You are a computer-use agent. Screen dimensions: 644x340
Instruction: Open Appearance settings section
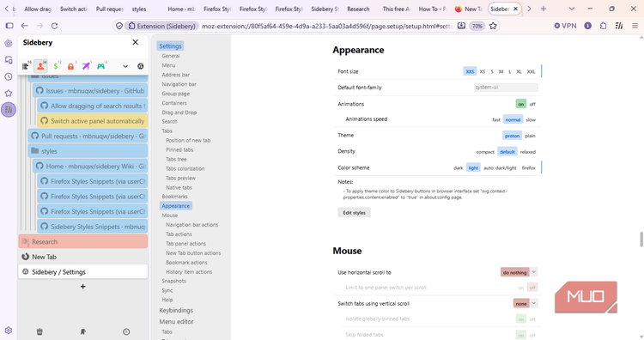point(176,206)
